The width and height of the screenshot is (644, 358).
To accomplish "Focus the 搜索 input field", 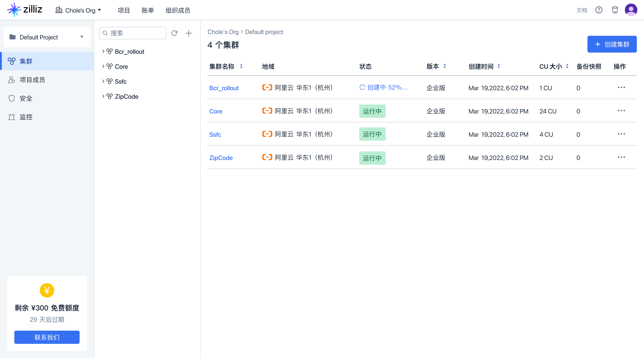I will [133, 33].
